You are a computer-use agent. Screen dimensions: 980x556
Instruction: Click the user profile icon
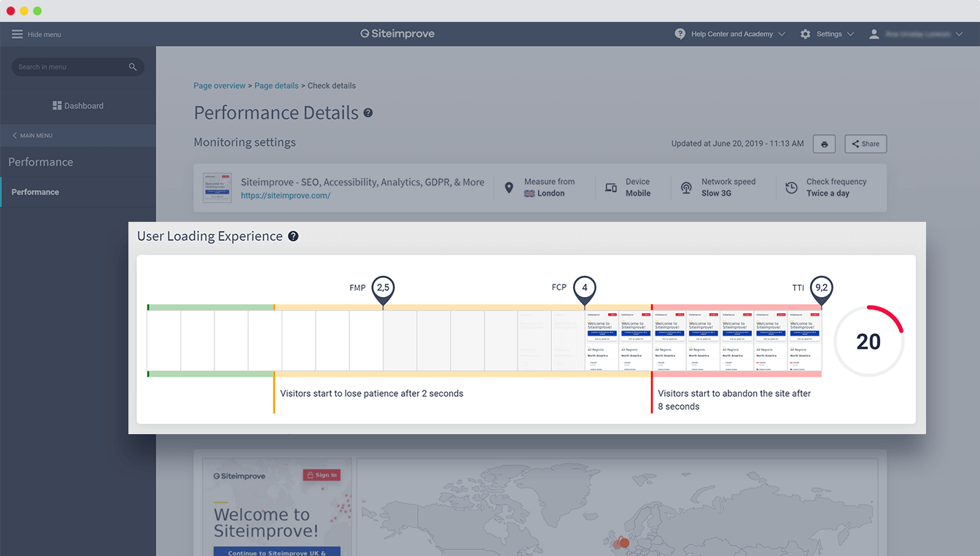coord(874,34)
